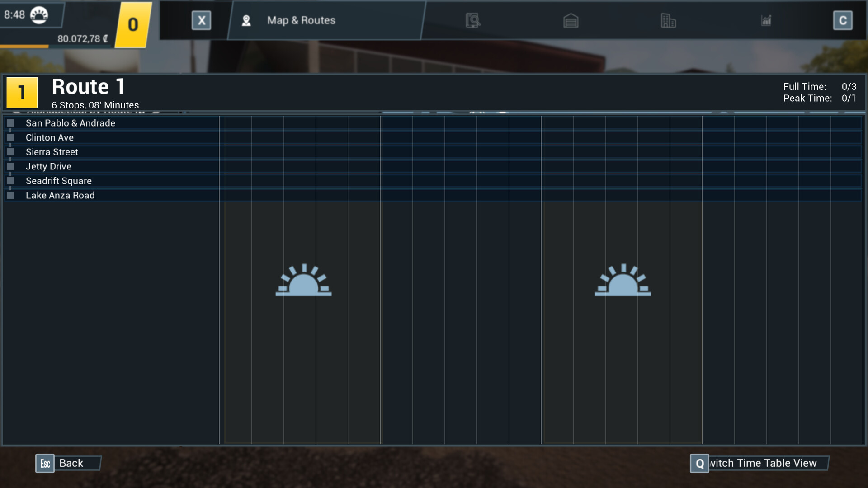This screenshot has height=488, width=868.
Task: Open the statistics chart panel
Action: click(x=766, y=20)
